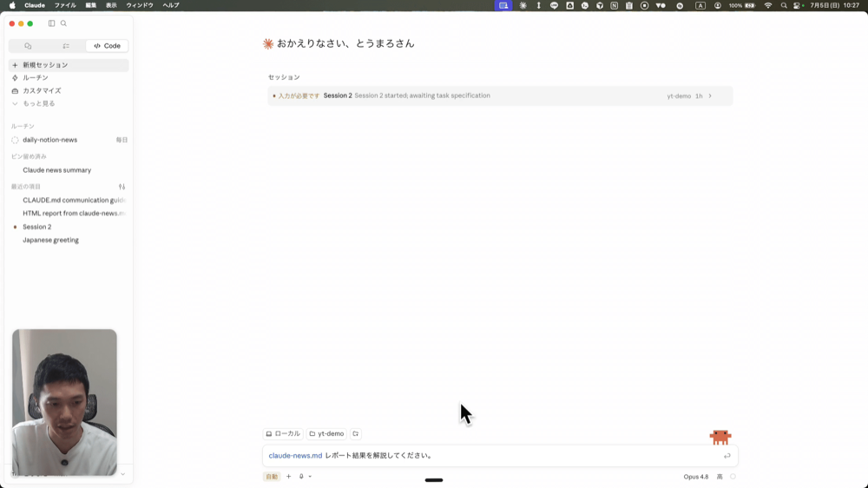The image size is (868, 488).
Task: Switch to the chat tab icon
Action: point(29,46)
